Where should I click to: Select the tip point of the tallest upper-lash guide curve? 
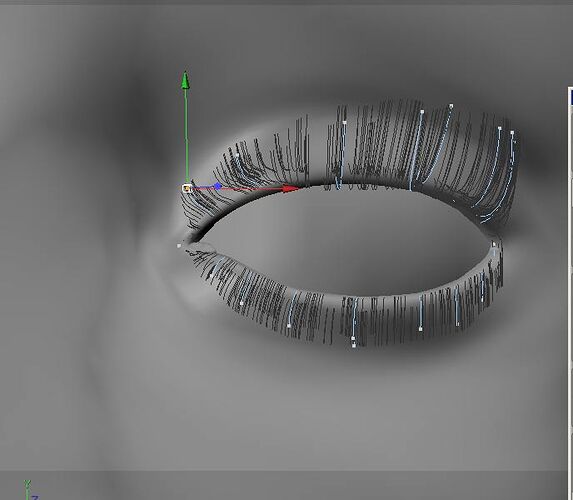451,106
